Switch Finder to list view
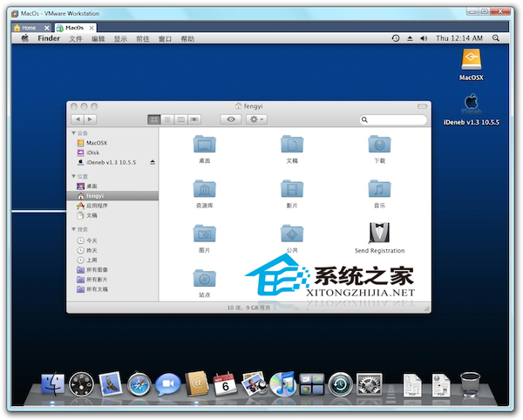Viewport: 523px width, 420px height. [167, 119]
